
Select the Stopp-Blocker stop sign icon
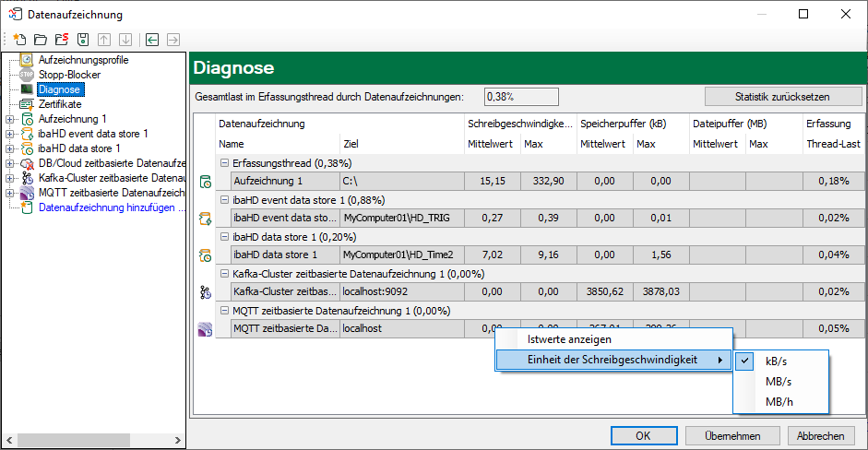[27, 75]
